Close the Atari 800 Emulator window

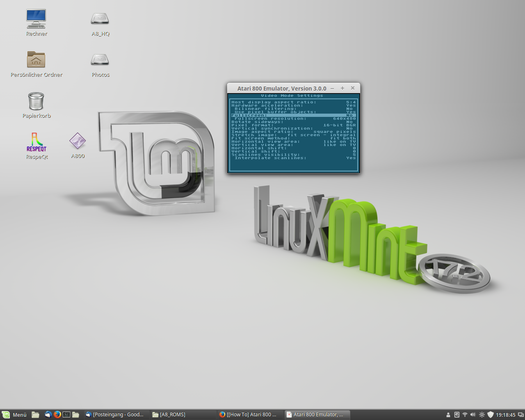[353, 88]
